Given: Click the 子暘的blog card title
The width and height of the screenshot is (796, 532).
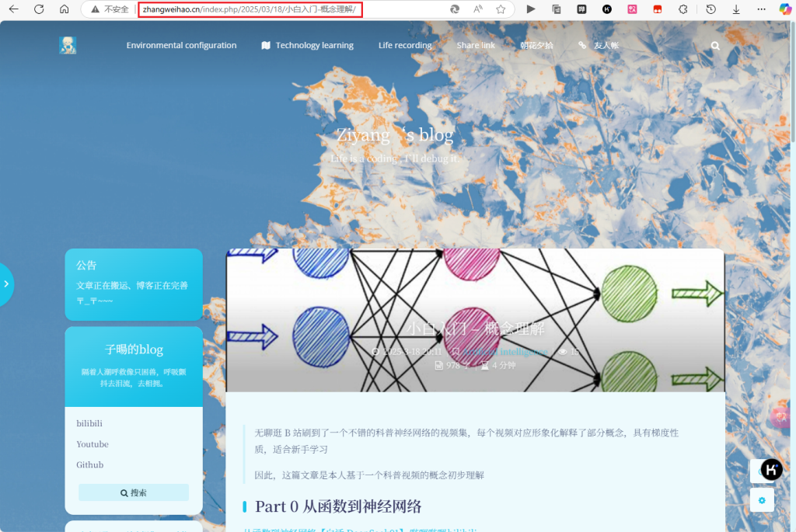Looking at the screenshot, I should coord(134,349).
